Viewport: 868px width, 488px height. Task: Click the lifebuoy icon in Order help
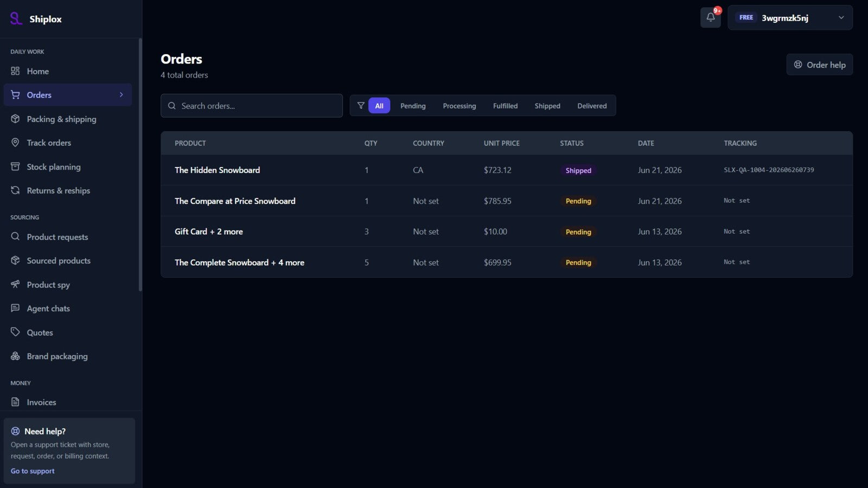click(x=798, y=65)
